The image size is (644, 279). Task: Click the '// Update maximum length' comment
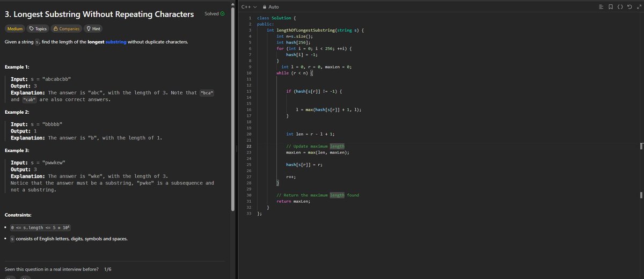coord(315,146)
